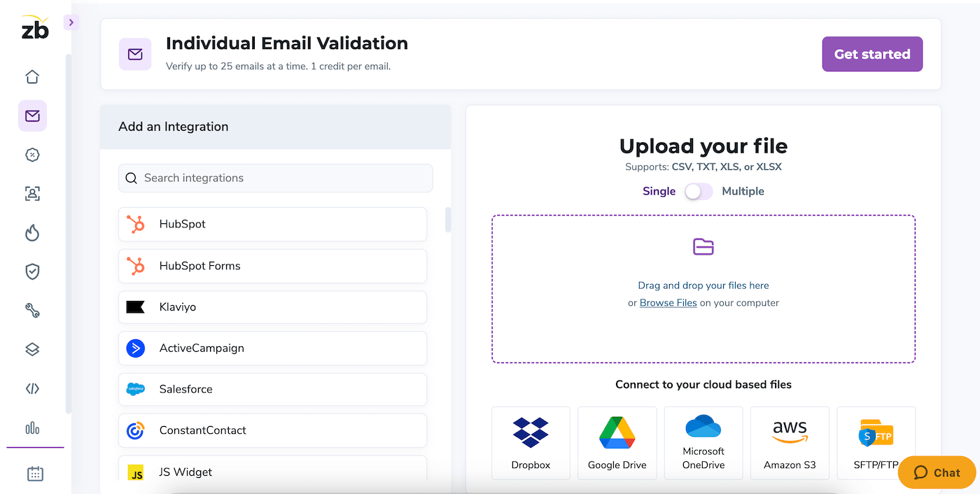Connect to Google Drive
This screenshot has width=980, height=494.
(617, 443)
